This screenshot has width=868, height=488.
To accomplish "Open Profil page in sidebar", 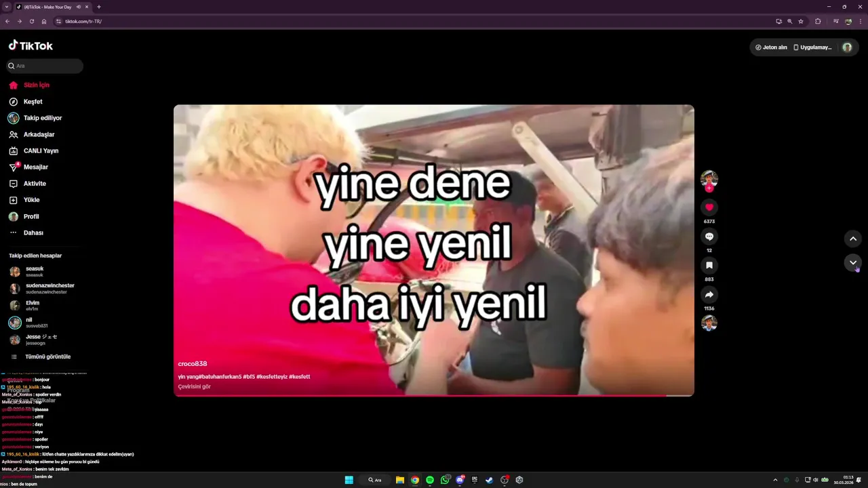I will 24,217.
